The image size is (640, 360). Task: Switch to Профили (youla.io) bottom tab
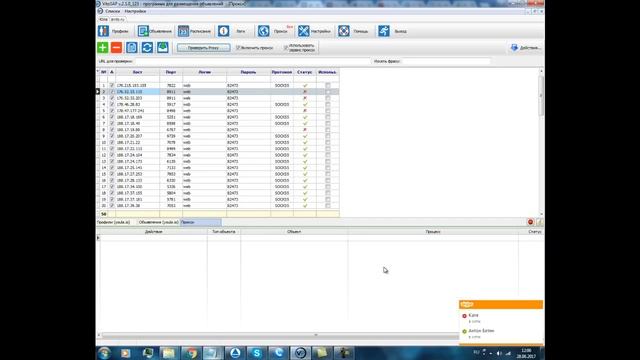pos(113,222)
